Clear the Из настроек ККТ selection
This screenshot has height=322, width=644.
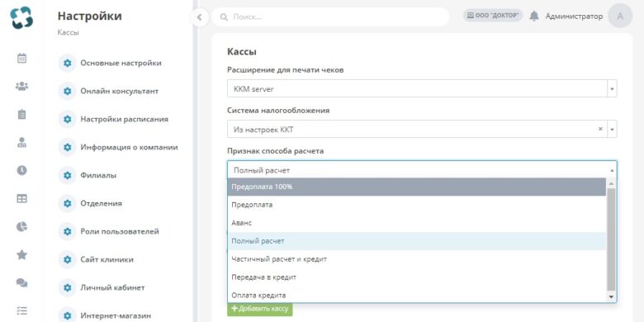(600, 129)
